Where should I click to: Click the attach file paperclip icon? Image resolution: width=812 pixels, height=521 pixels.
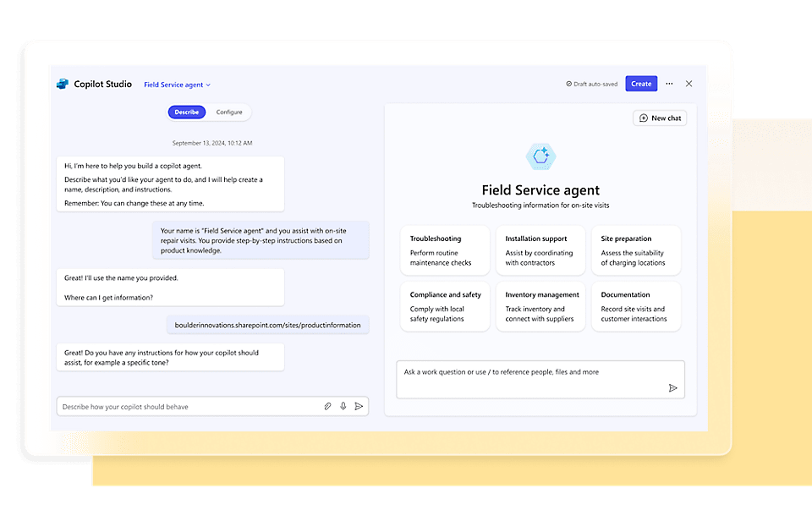tap(327, 407)
